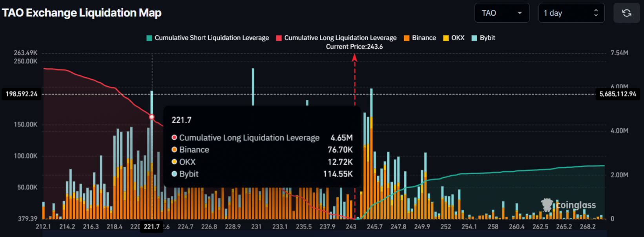Toggle Cumulative Short Liquidation Leverage legend
644x237 pixels.
208,38
